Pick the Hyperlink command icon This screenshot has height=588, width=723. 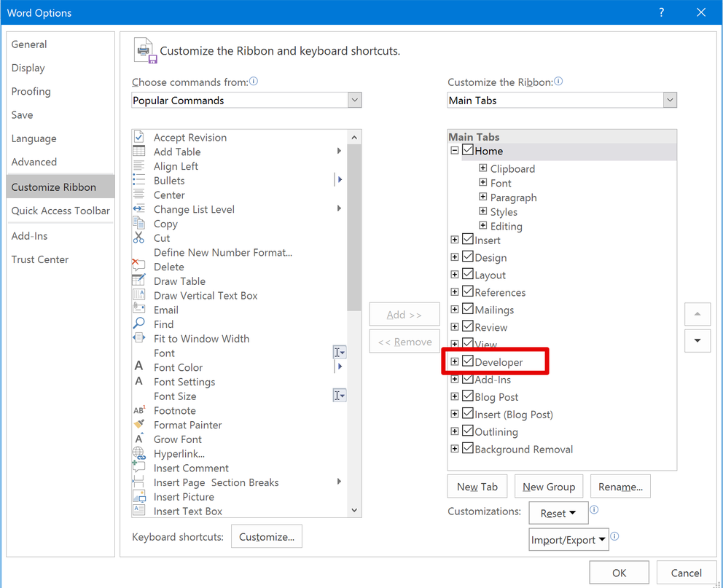coord(139,453)
